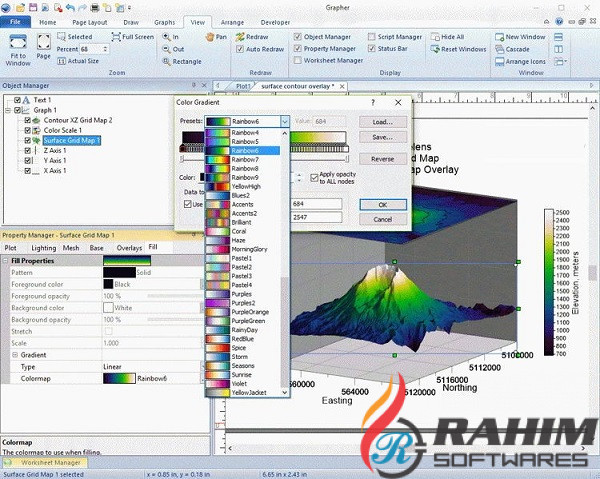Image resolution: width=600 pixels, height=479 pixels.
Task: Click the Black foreground color swatch
Action: coord(108,284)
